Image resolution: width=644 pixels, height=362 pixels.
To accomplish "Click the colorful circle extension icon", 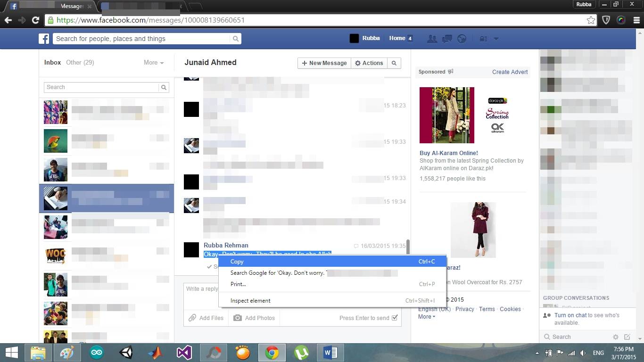I will [621, 20].
